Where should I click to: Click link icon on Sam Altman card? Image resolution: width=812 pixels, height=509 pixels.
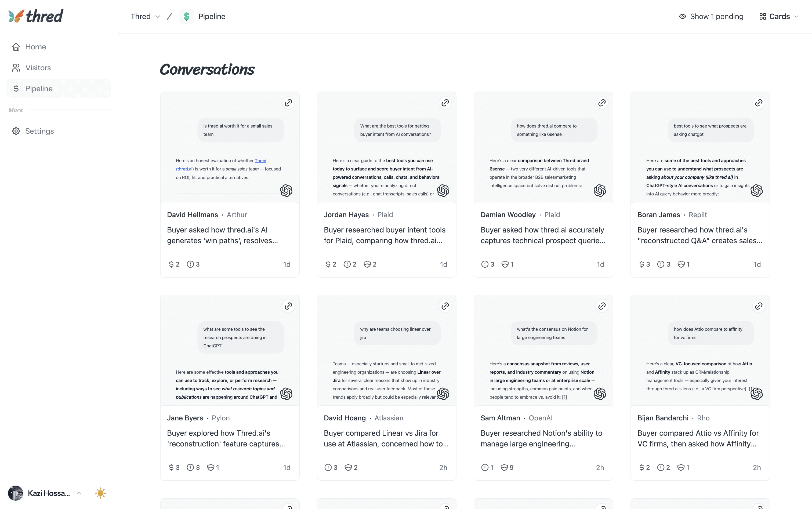(601, 306)
